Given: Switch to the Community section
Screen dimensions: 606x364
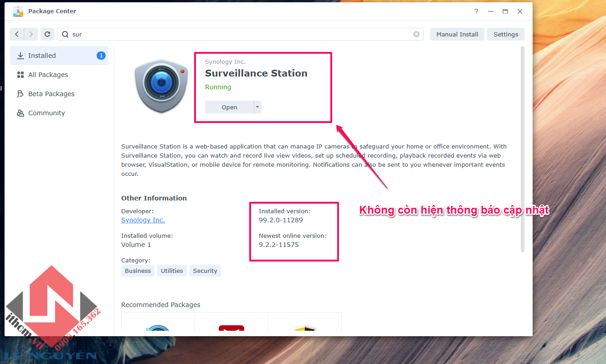Looking at the screenshot, I should click(x=59, y=113).
